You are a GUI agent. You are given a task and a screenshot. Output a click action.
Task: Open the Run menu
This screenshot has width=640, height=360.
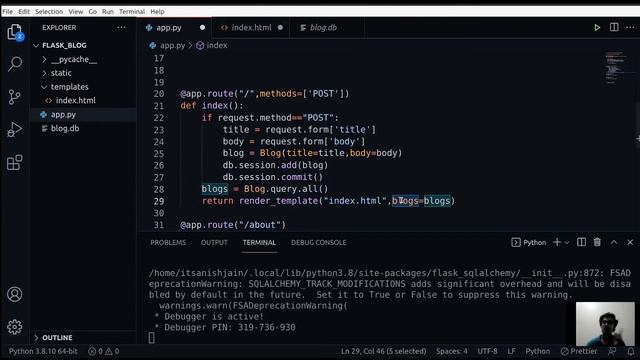coord(108,11)
